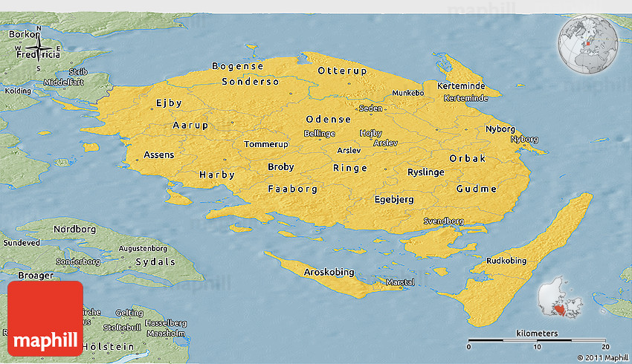Image resolution: width=632 pixels, height=364 pixels.
Task: Click the Assens label on the west coast
Action: (x=158, y=155)
